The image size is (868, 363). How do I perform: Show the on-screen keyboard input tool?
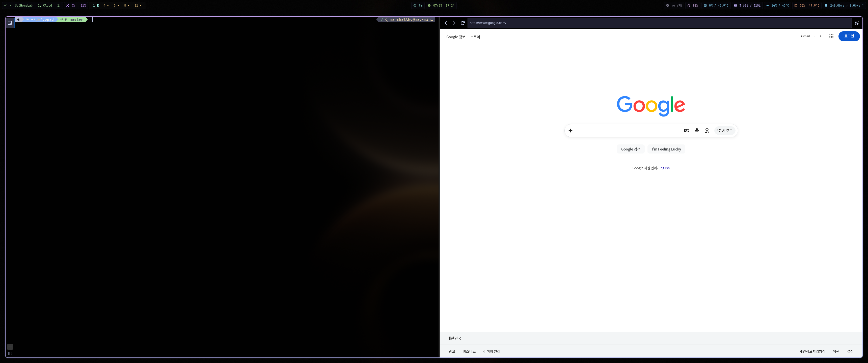pos(686,131)
